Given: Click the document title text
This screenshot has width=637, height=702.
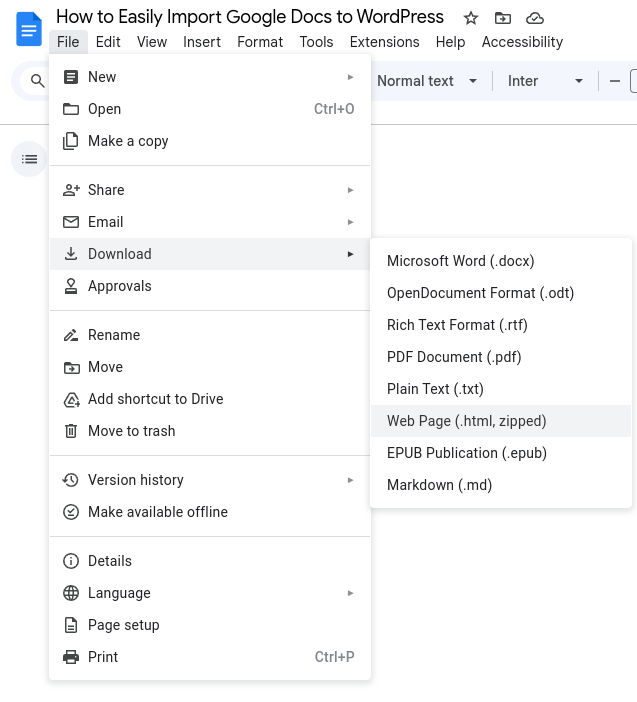Looking at the screenshot, I should 250,17.
